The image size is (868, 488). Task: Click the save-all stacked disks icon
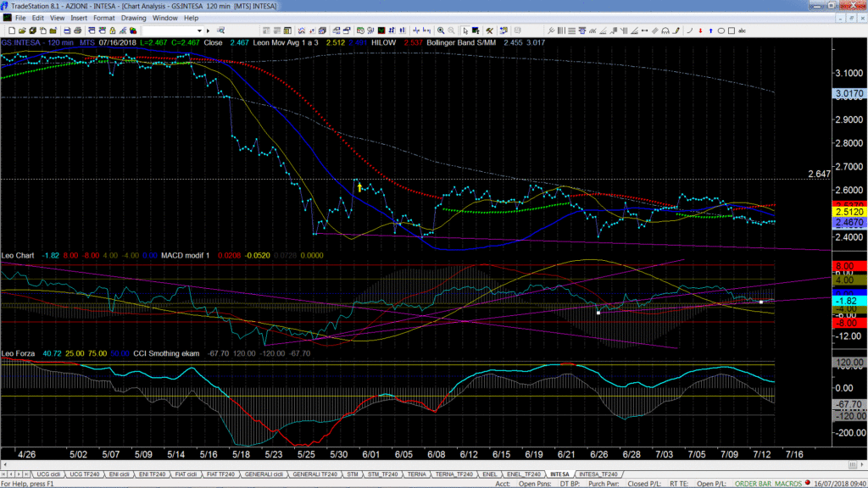pos(33,30)
